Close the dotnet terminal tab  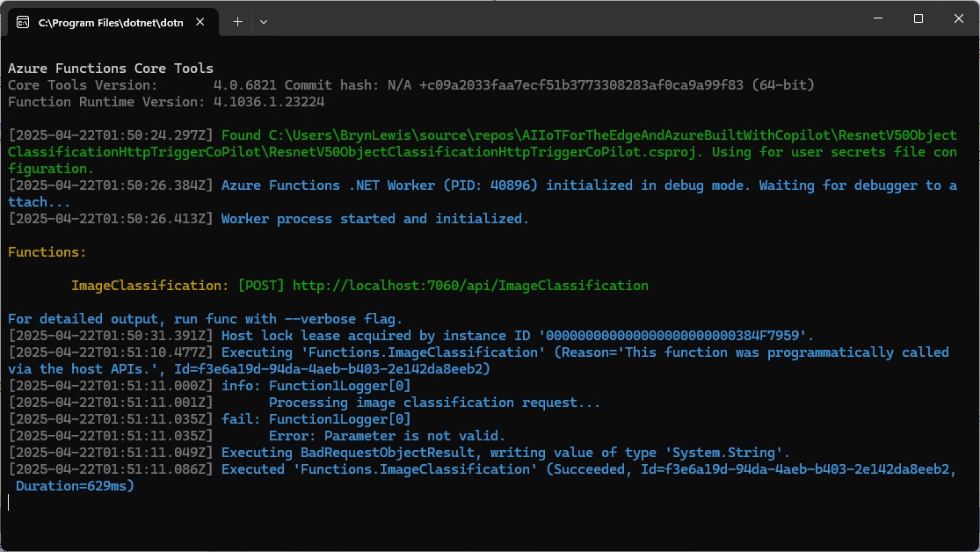[x=204, y=21]
